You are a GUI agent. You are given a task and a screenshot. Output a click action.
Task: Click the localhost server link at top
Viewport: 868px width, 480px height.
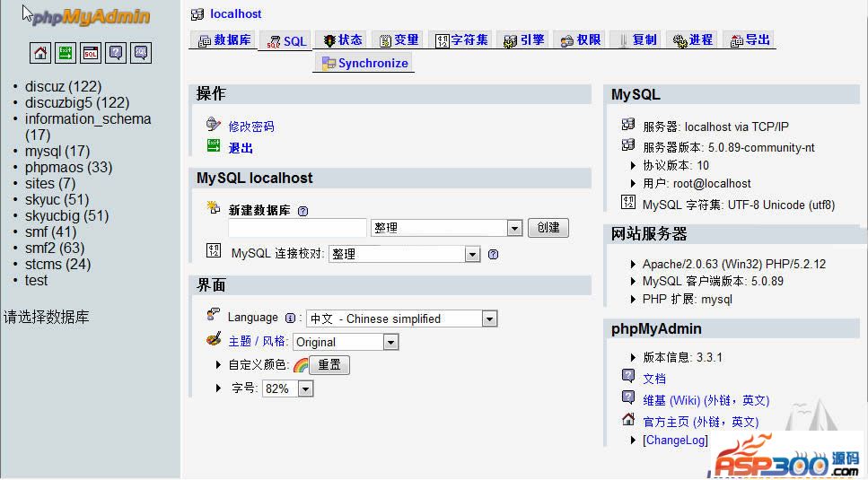click(x=236, y=13)
